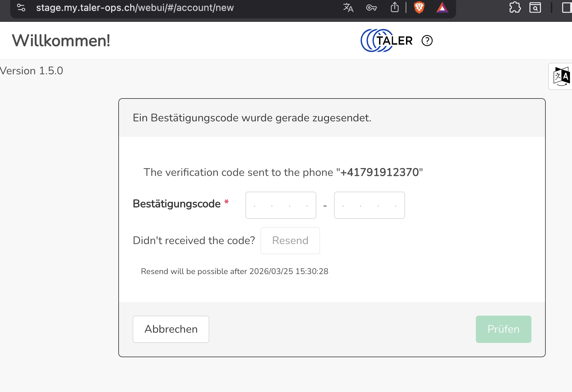
Task: Click the share icon in address bar
Action: pyautogui.click(x=394, y=7)
